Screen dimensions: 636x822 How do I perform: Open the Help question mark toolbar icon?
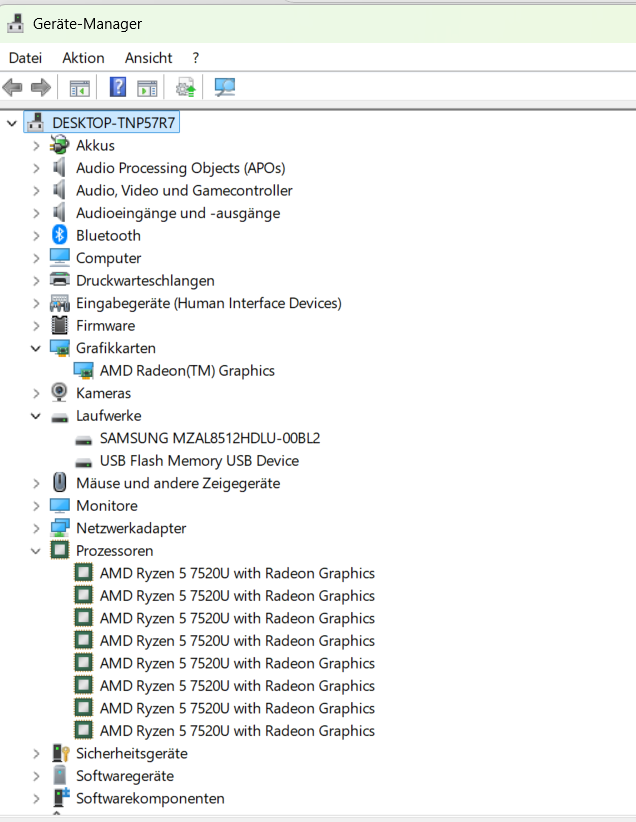tap(118, 87)
